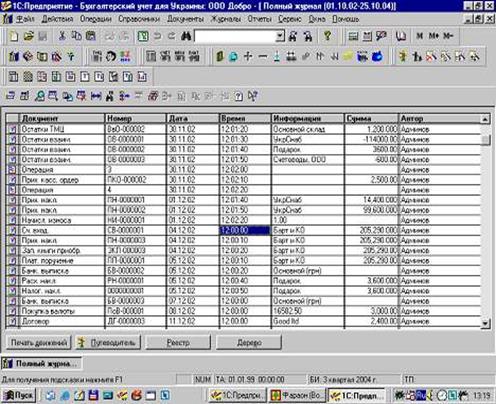Open the Отчеты menu
Viewport: 496px width, 404px height.
(x=259, y=19)
